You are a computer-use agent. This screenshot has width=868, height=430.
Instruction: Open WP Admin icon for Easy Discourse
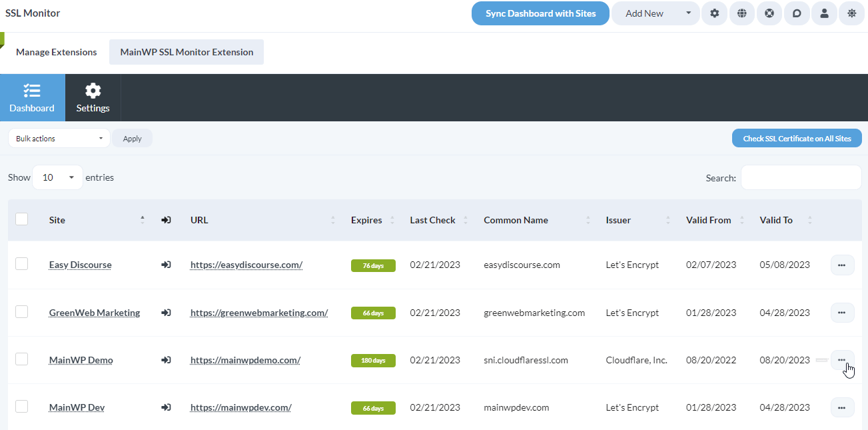tap(166, 264)
